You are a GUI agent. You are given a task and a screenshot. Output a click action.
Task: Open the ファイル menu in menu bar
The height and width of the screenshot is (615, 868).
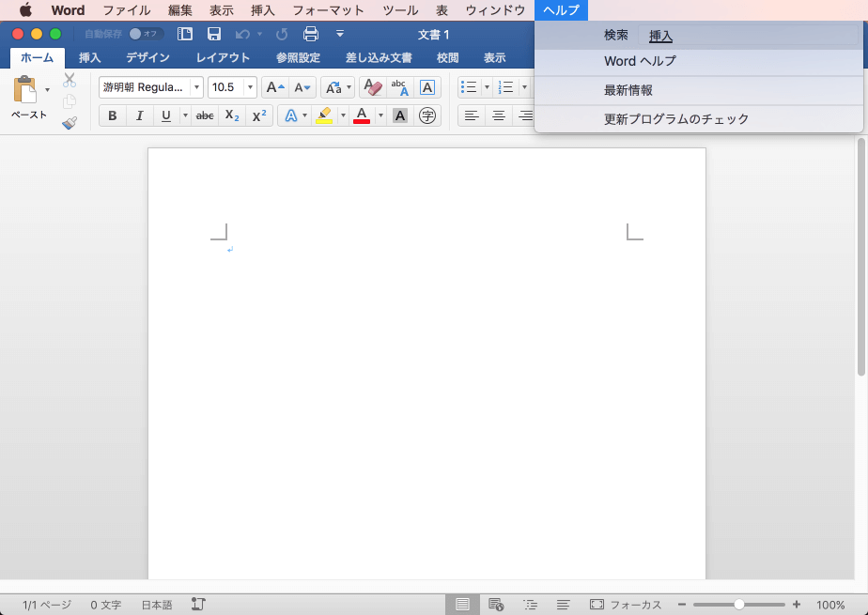(127, 10)
